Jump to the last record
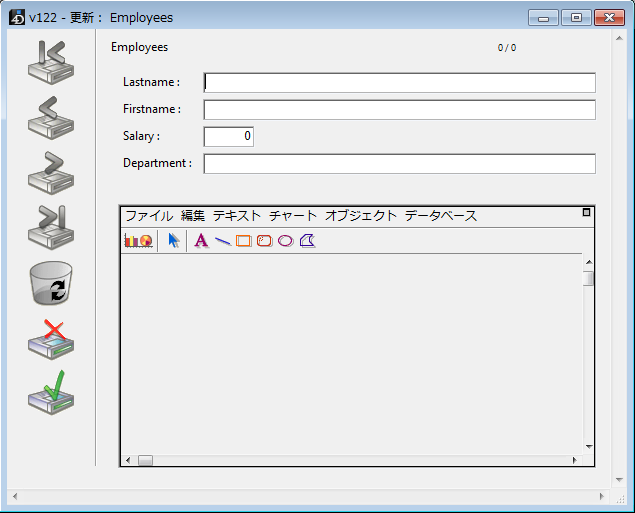Screen dimensions: 635x513 point(51,227)
